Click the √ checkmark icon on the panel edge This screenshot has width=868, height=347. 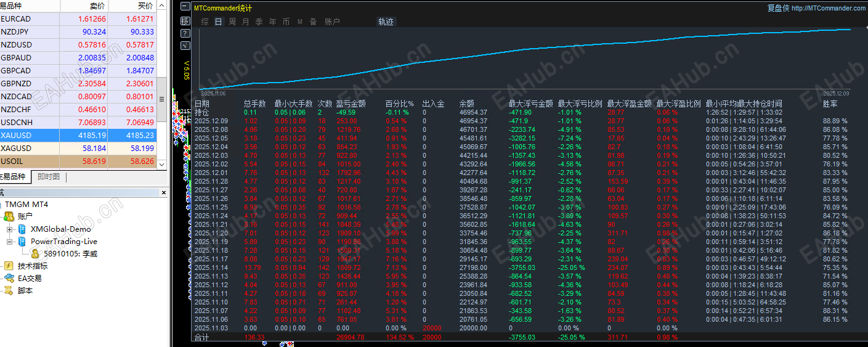coord(185,45)
